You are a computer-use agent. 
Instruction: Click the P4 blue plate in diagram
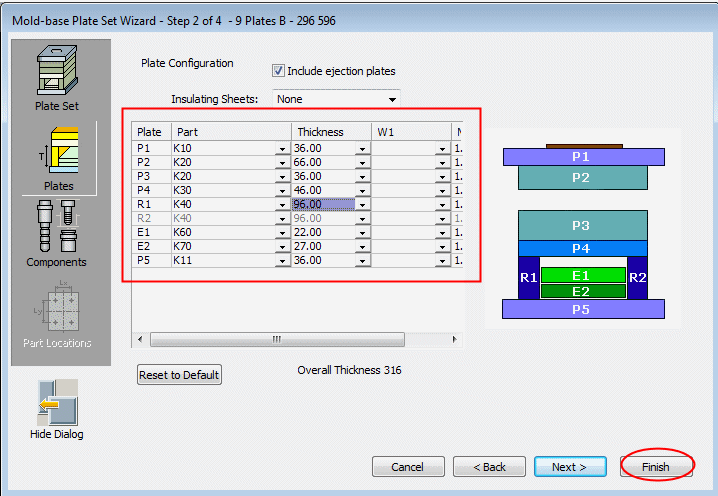(x=582, y=248)
